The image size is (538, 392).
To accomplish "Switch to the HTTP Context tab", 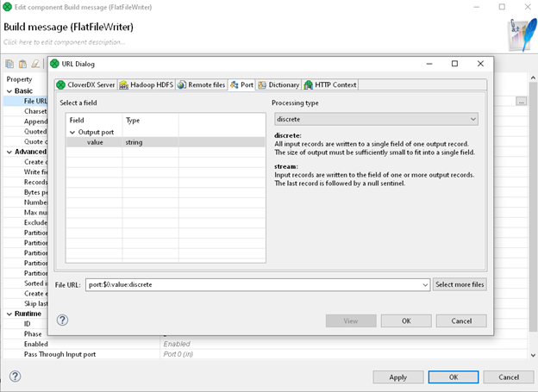I will (330, 84).
